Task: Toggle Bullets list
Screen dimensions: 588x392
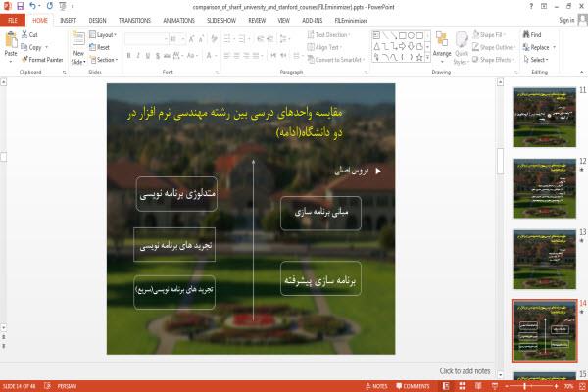Action: (229, 39)
